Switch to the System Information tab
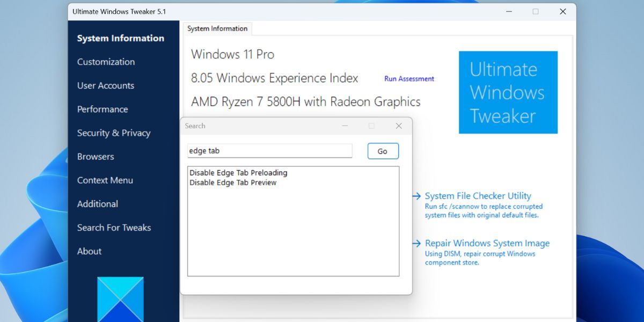 (x=217, y=28)
